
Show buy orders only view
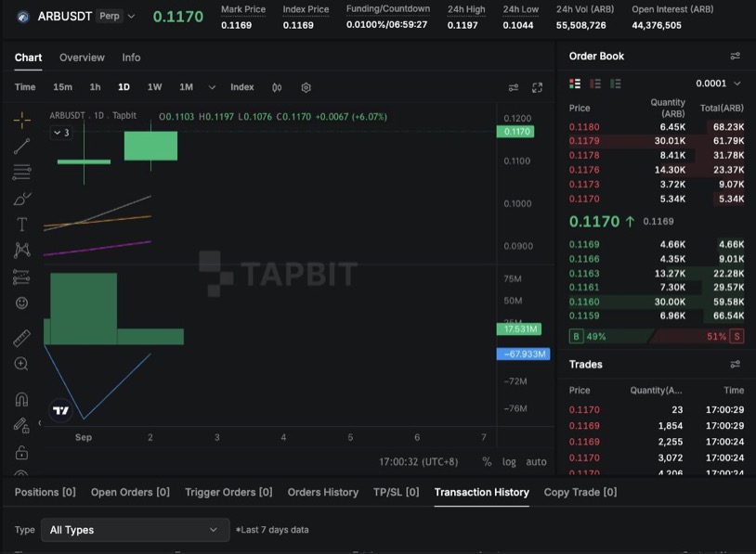pyautogui.click(x=616, y=84)
